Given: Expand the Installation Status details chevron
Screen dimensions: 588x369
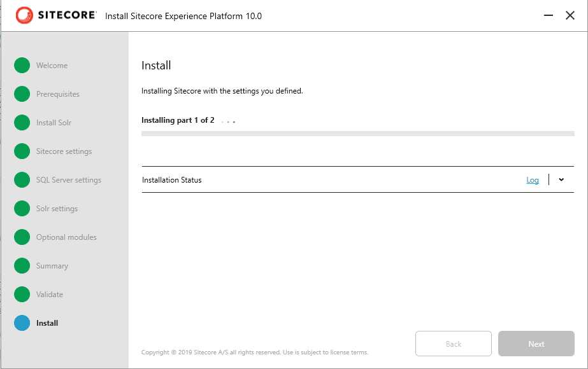Looking at the screenshot, I should [561, 179].
